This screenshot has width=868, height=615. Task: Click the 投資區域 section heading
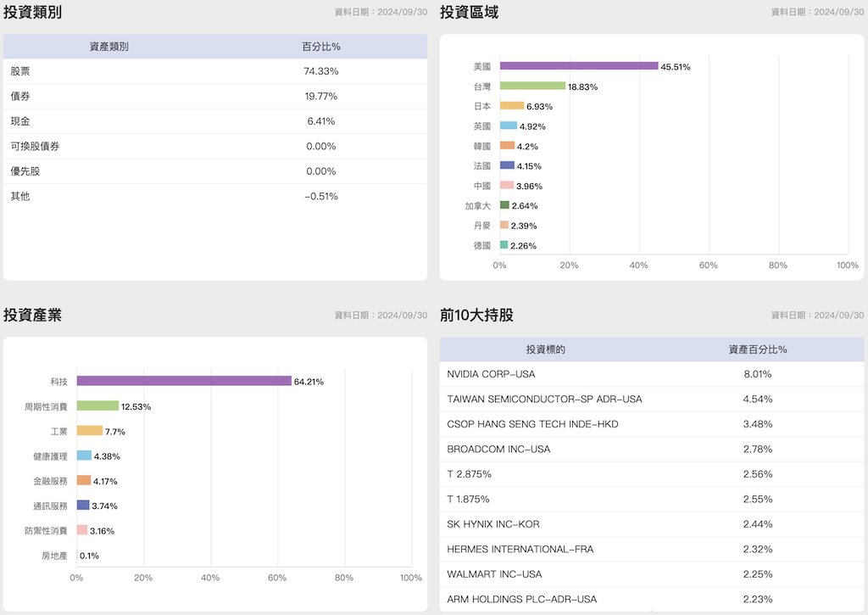click(469, 12)
